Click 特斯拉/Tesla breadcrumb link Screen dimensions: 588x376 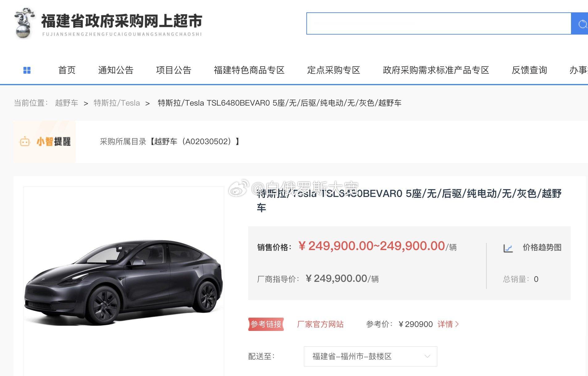tap(117, 103)
